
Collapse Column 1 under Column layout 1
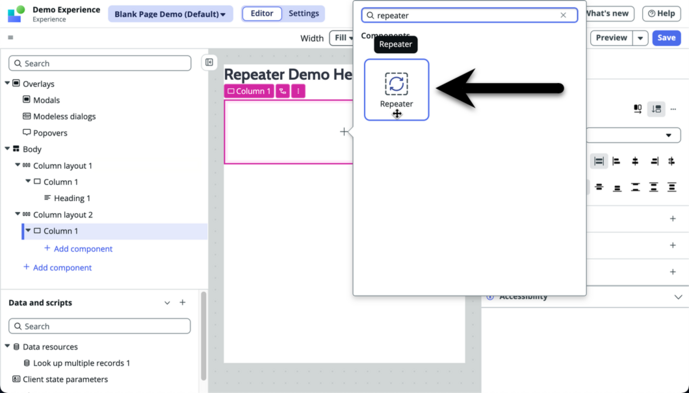click(28, 181)
